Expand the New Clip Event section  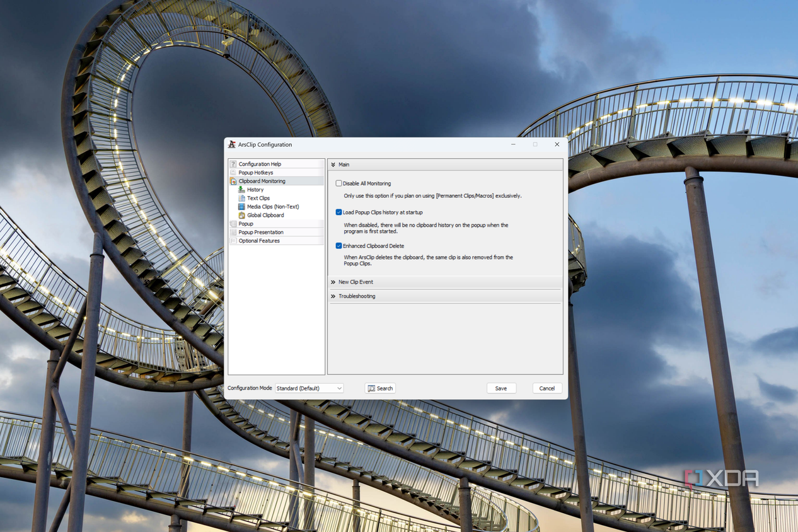445,282
